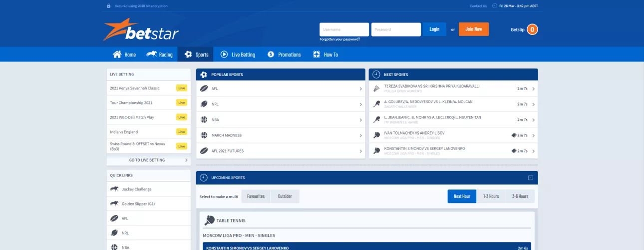Click March Madness basketball icon
Image resolution: width=644 pixels, height=250 pixels.
(204, 135)
